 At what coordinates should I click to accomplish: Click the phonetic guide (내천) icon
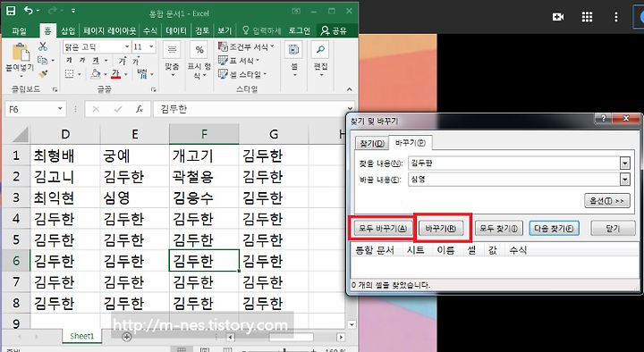click(x=142, y=74)
